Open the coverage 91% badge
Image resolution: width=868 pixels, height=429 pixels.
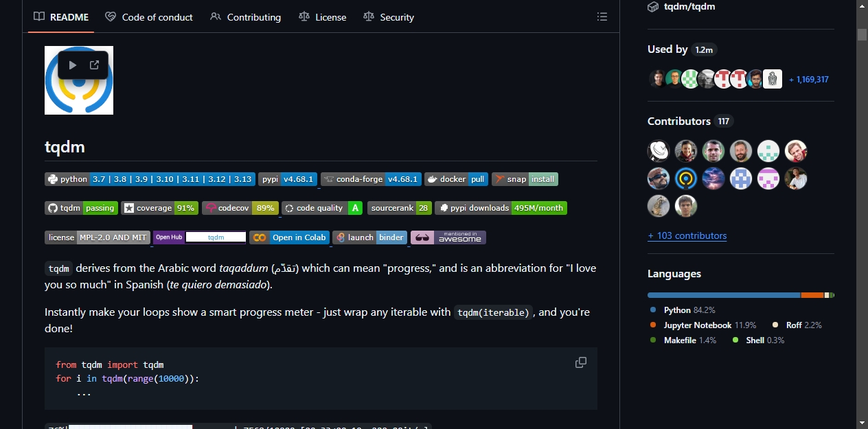159,208
